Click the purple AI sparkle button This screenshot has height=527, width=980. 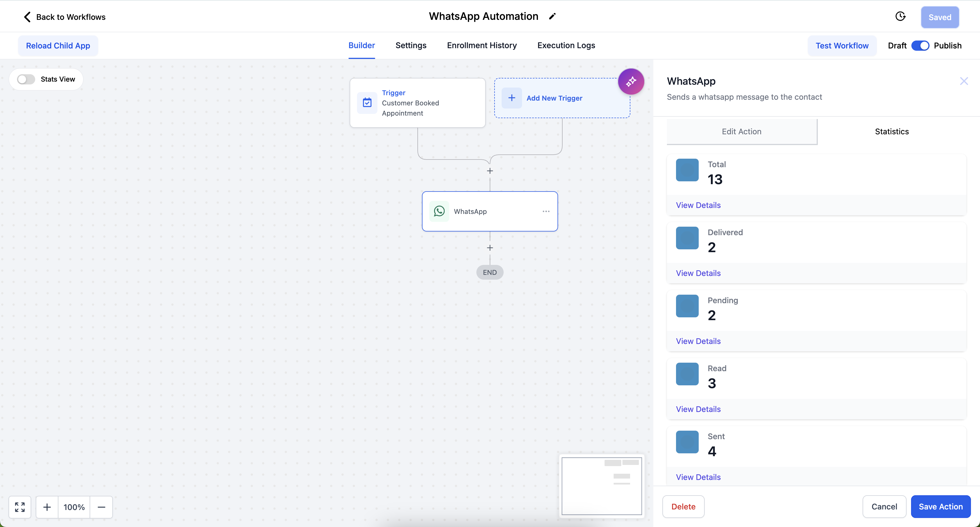pyautogui.click(x=631, y=81)
